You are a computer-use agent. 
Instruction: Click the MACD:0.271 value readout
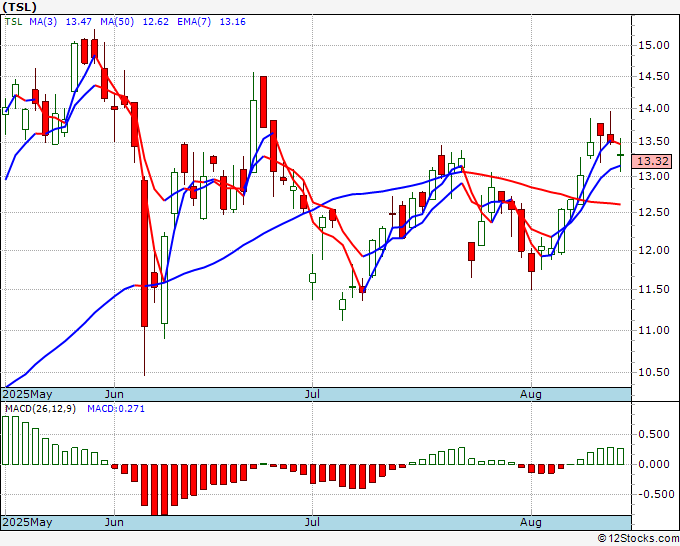pyautogui.click(x=116, y=409)
